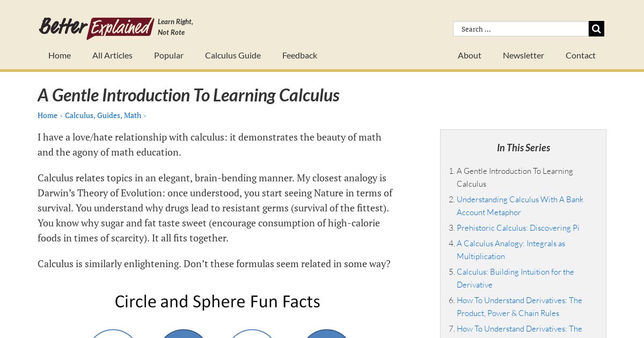Click the Circle and Sphere Fun Facts image
This screenshot has height=338, width=644.
[217, 313]
